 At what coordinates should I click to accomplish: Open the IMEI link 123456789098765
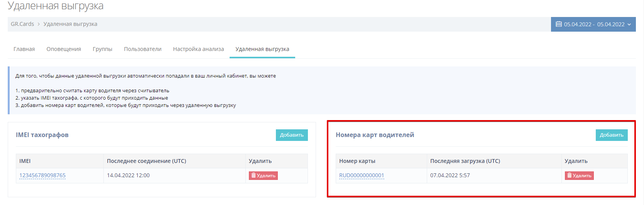(42, 175)
